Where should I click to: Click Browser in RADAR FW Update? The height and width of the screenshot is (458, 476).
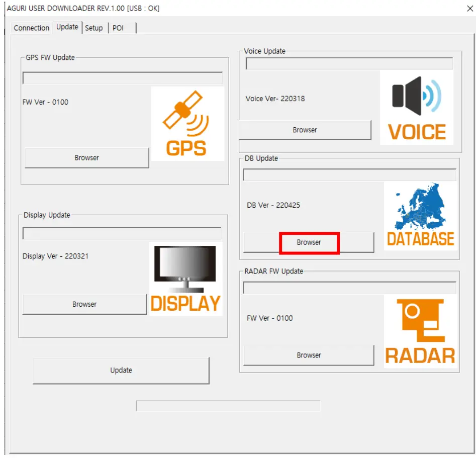(309, 355)
